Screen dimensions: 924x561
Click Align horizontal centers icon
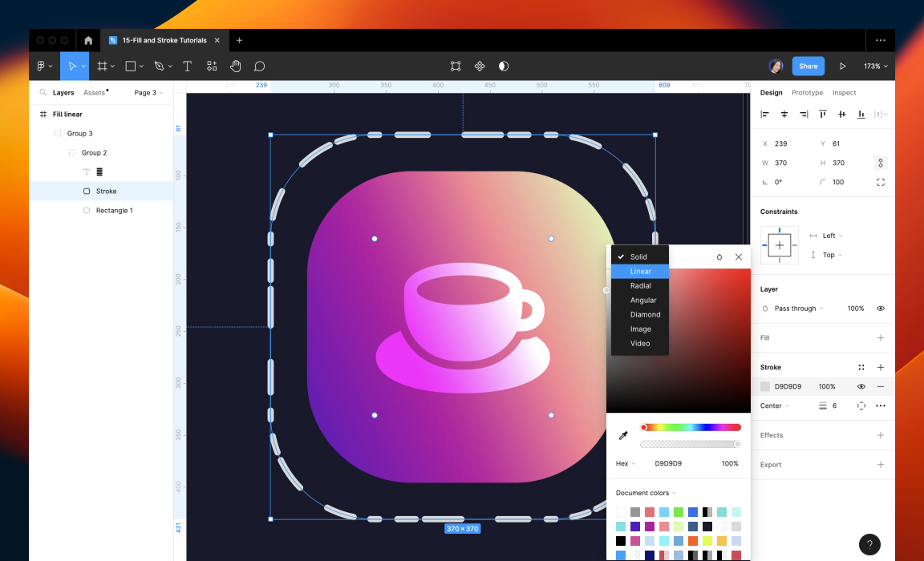(x=784, y=114)
